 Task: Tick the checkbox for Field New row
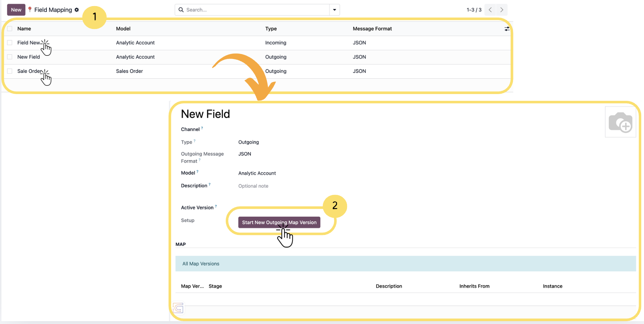[10, 43]
